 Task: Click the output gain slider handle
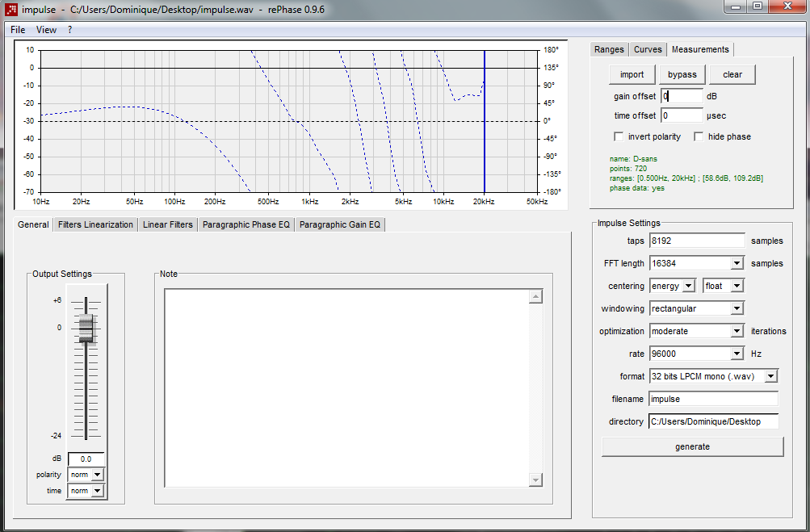(x=86, y=329)
